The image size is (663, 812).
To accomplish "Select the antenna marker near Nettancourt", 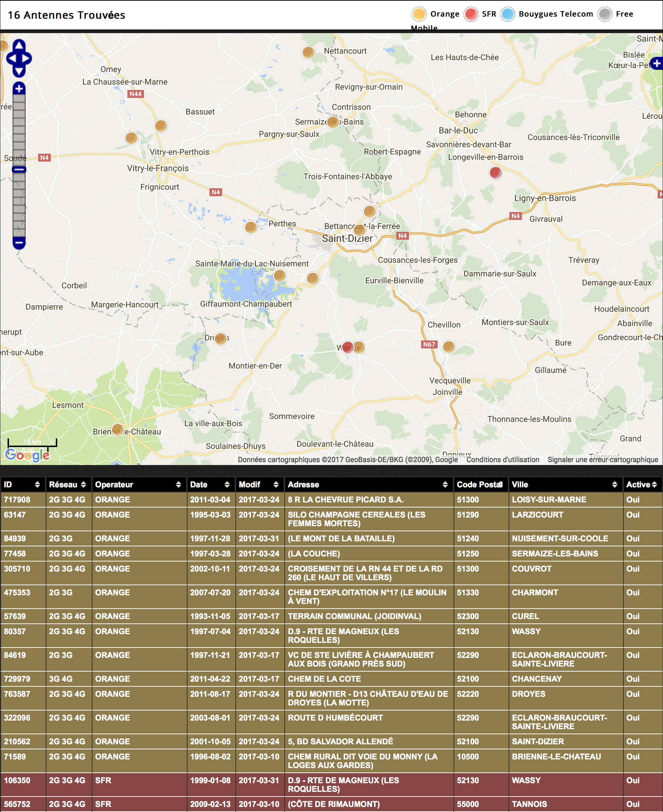I will (x=308, y=52).
